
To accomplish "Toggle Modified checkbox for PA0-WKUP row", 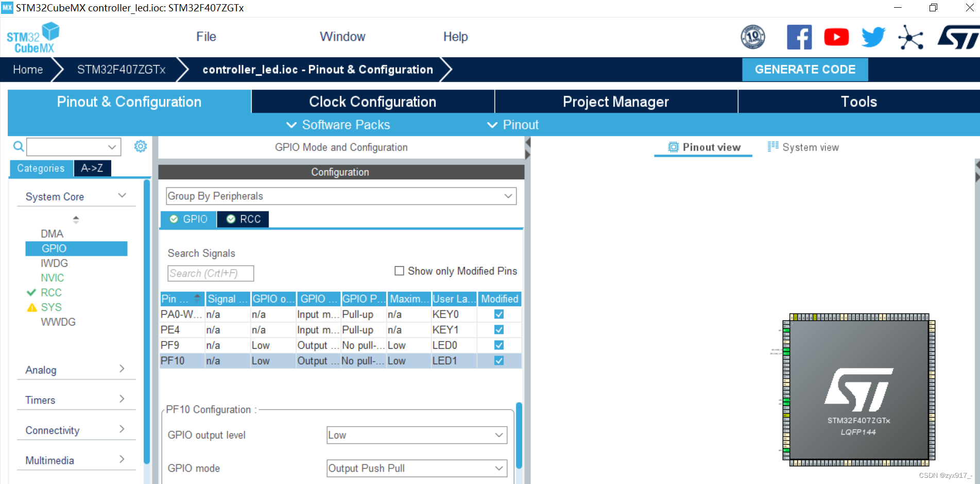I will point(499,314).
